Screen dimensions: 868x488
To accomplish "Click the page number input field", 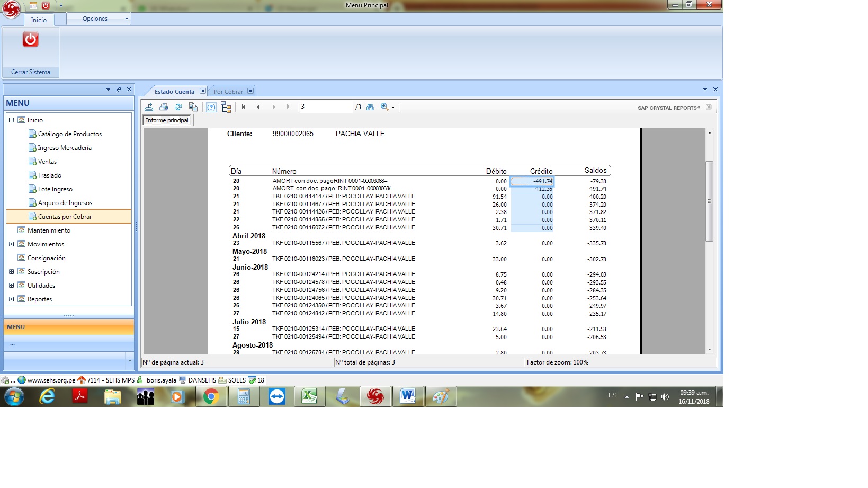I will 325,107.
